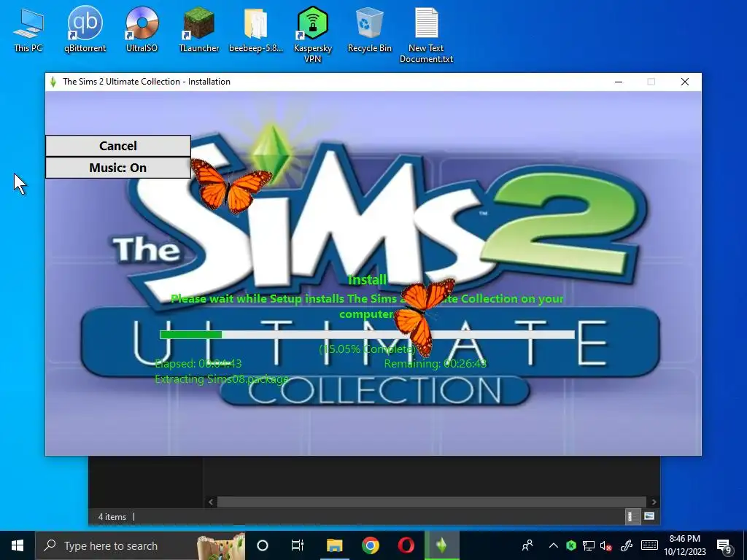Viewport: 747px width, 560px height.
Task: Select the Kaspersky VPN desktop shortcut
Action: pyautogui.click(x=313, y=35)
